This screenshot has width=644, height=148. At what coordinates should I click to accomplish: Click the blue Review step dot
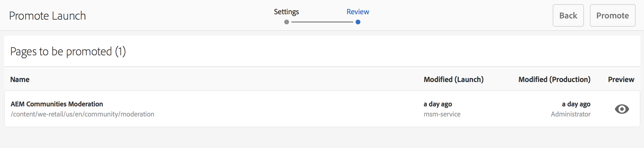pos(358,22)
